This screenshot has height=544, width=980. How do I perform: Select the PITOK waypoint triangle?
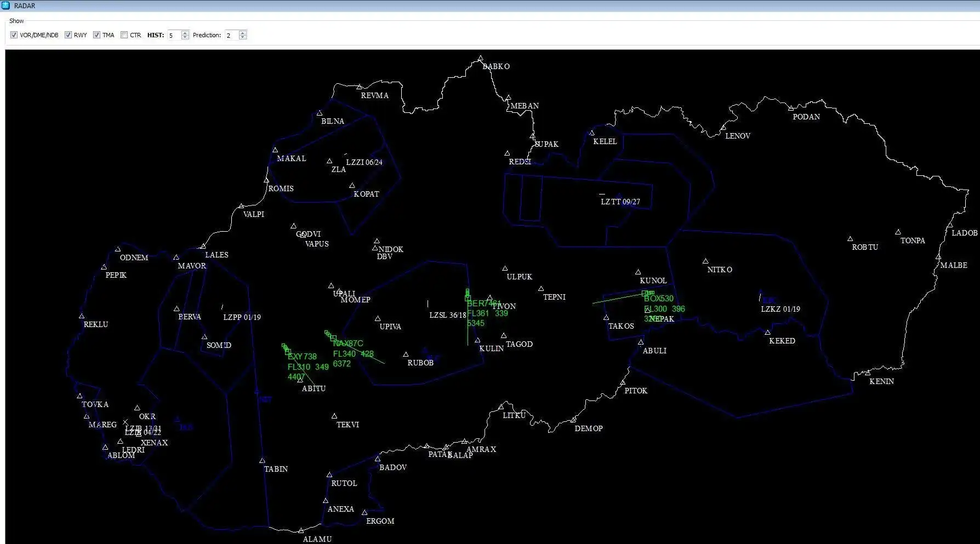pyautogui.click(x=623, y=382)
